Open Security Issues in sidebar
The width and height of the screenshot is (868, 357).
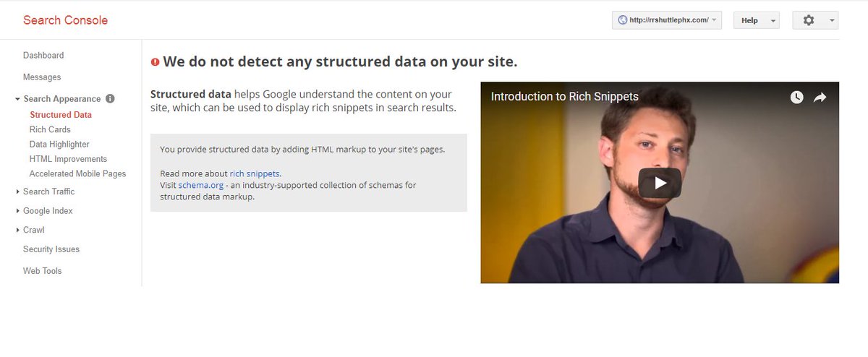(x=51, y=249)
